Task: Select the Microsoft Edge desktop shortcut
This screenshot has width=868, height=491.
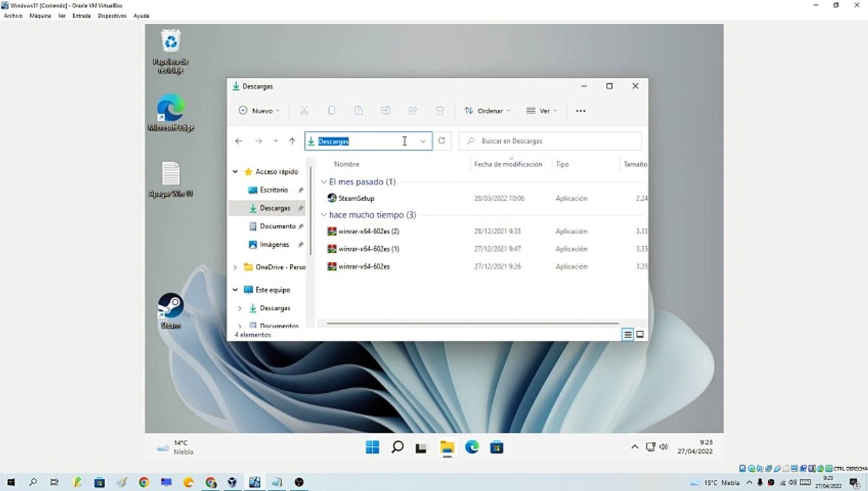Action: click(171, 113)
